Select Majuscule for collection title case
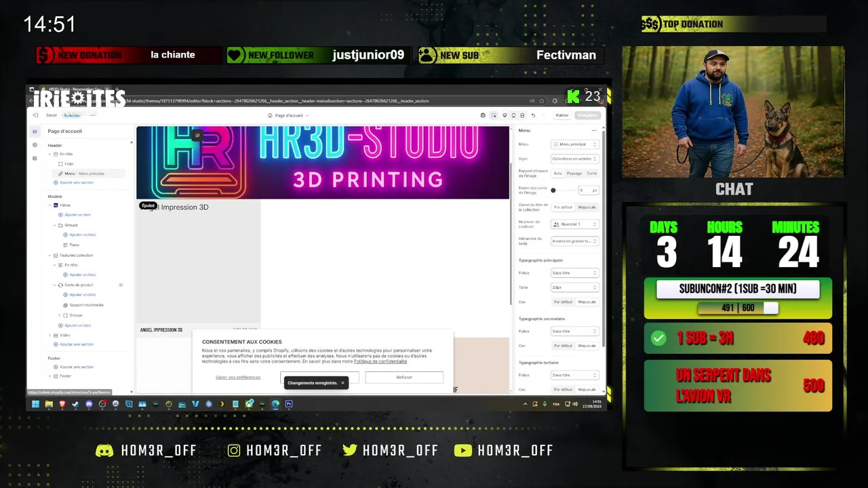This screenshot has width=868, height=488. click(x=587, y=207)
